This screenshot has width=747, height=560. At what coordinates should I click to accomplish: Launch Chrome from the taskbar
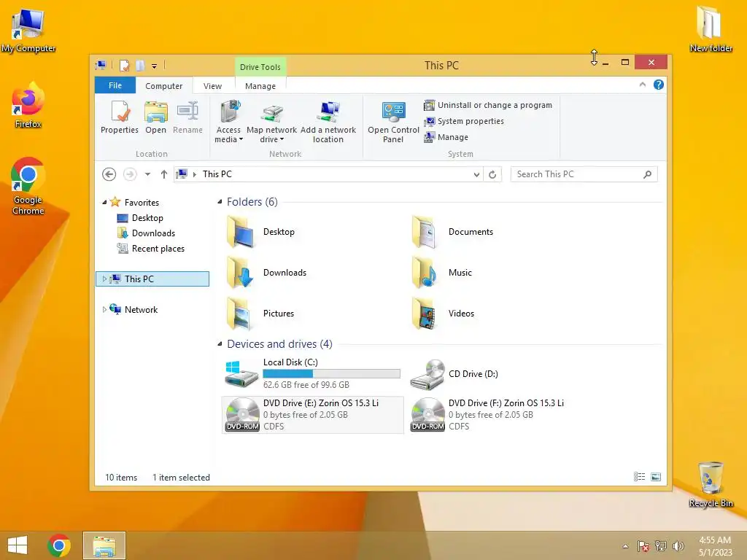pyautogui.click(x=59, y=545)
